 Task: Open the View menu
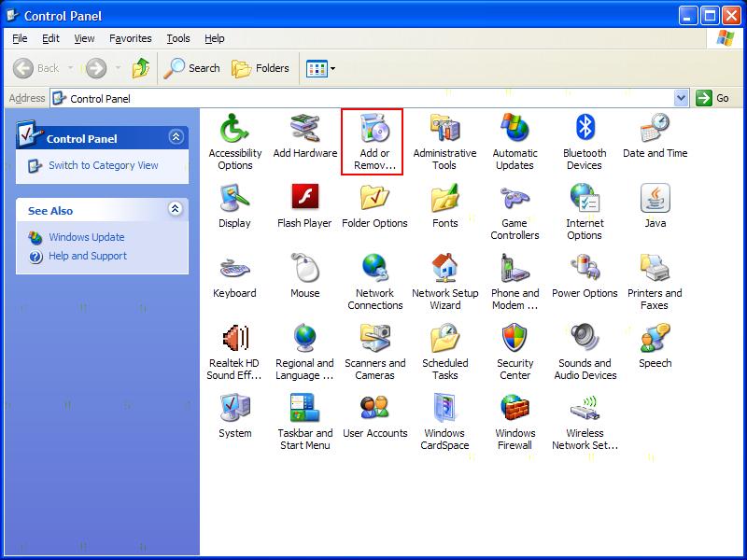pyautogui.click(x=84, y=38)
